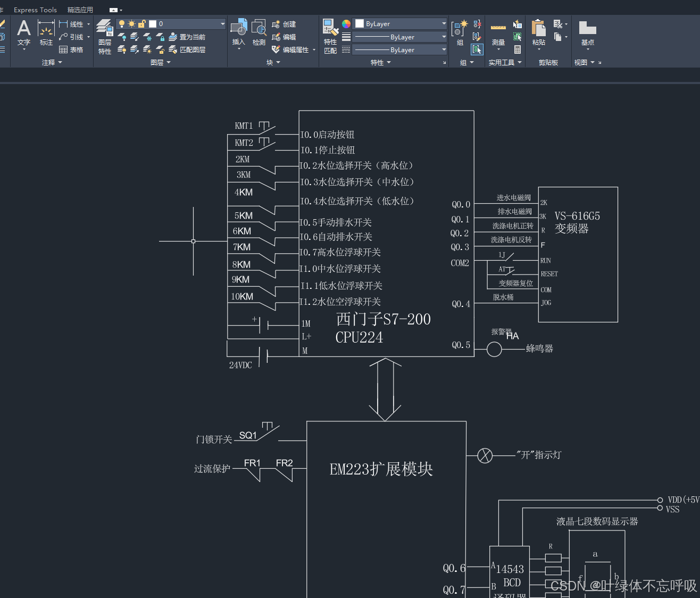Image resolution: width=700 pixels, height=598 pixels.
Task: Open the 线性 dropdown arrow
Action: tap(88, 24)
